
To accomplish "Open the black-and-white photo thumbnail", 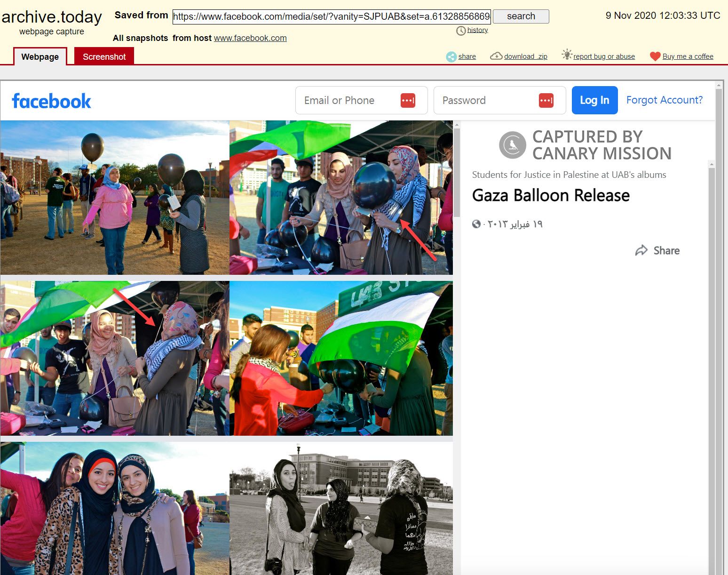I will click(341, 508).
